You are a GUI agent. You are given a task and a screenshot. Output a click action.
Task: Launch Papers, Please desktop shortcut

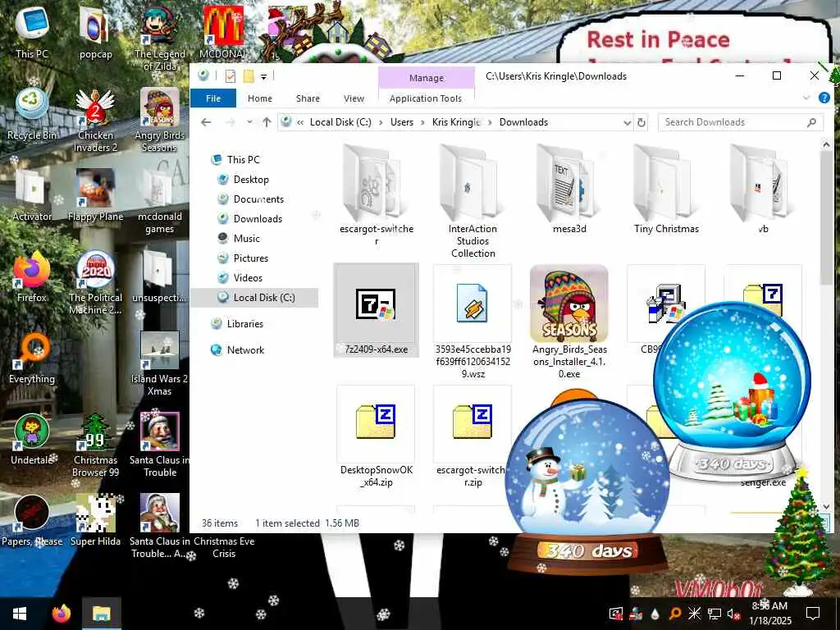[x=32, y=521]
